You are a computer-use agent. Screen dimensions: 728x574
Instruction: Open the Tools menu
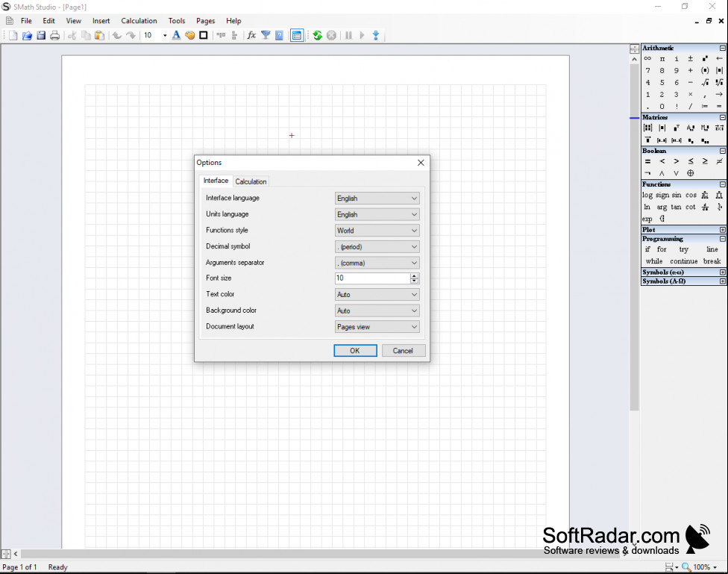(177, 21)
